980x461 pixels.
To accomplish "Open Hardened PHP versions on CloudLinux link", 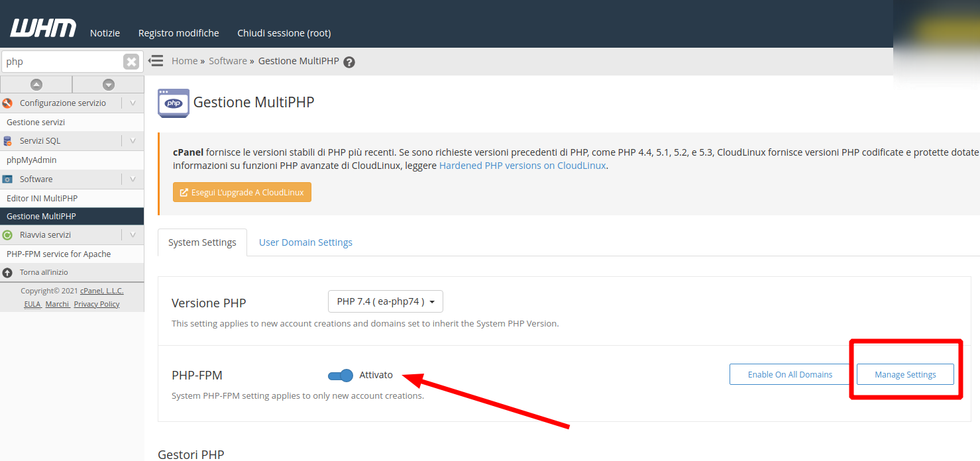I will click(x=522, y=166).
